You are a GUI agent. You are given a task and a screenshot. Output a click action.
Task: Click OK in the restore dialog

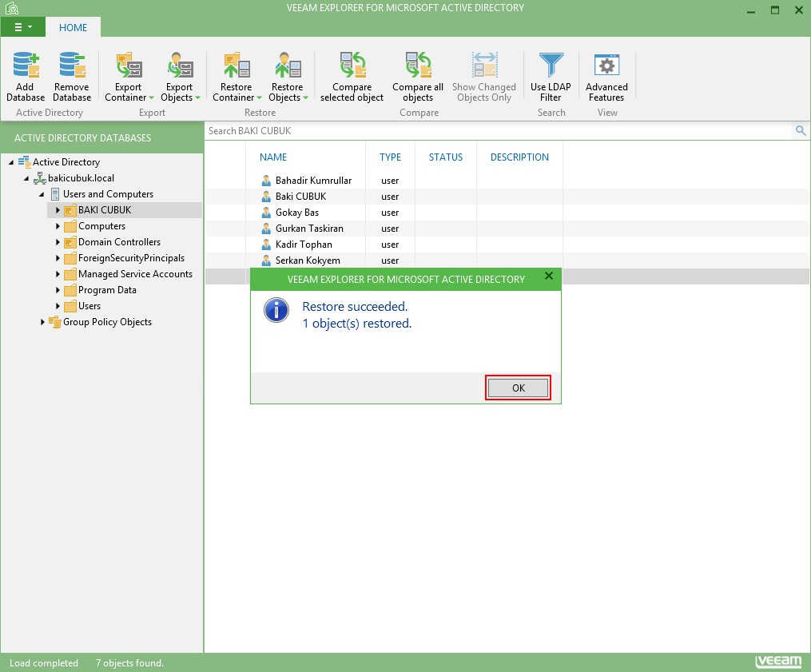coord(519,388)
